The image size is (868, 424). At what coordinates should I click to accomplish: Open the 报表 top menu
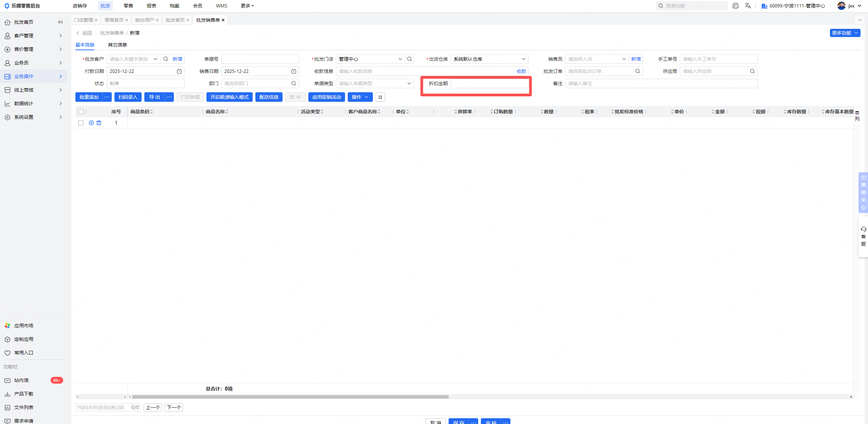(151, 6)
